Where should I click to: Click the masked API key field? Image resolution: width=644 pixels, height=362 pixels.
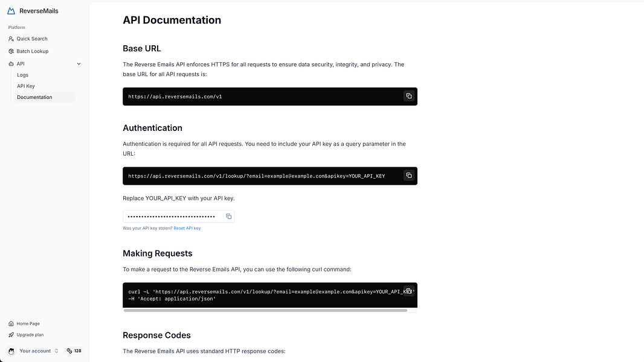(x=178, y=217)
